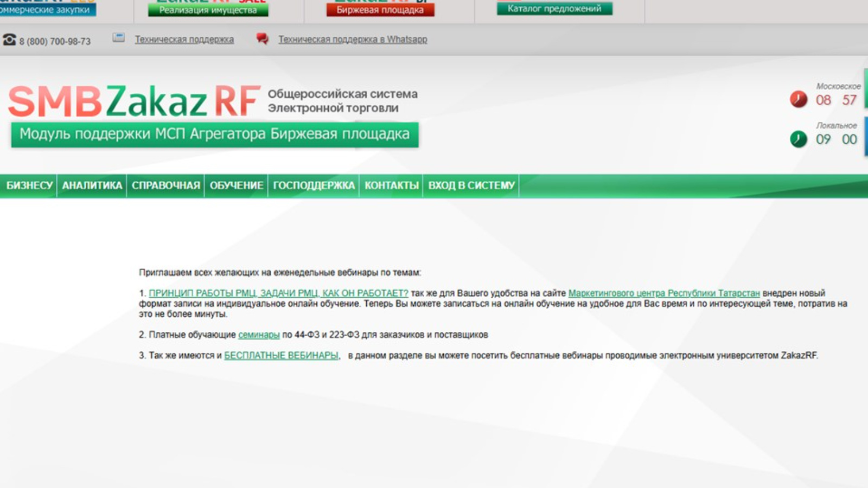Click the red WhatsApp chat bubble icon
This screenshot has height=488, width=868.
tap(263, 38)
